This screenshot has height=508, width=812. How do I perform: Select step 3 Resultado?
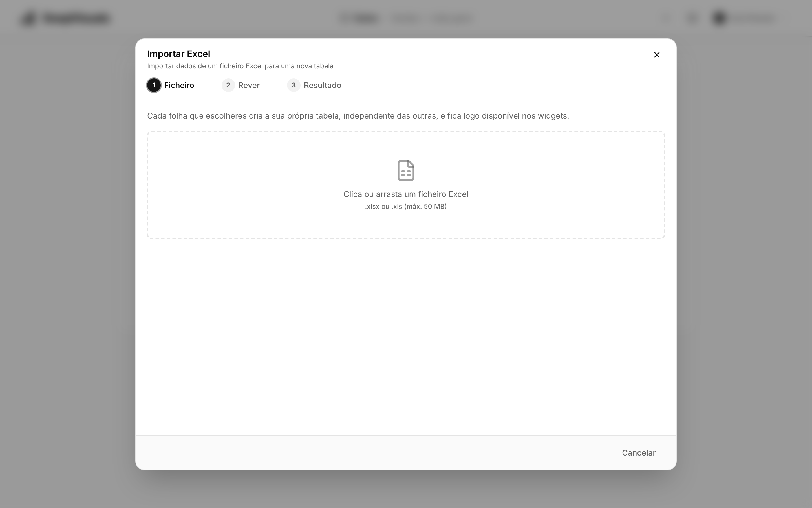(x=314, y=85)
